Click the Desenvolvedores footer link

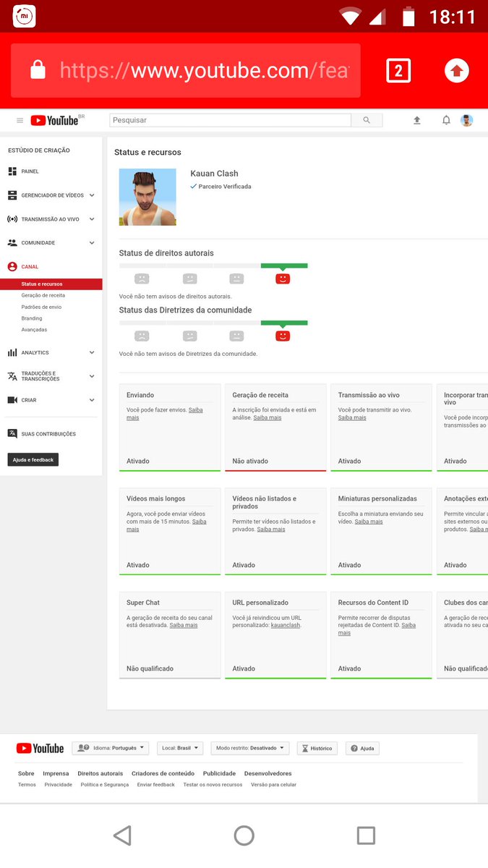pos(267,773)
